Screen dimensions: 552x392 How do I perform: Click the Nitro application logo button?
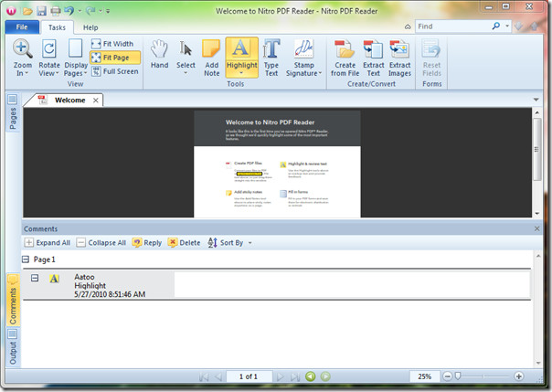tap(11, 11)
